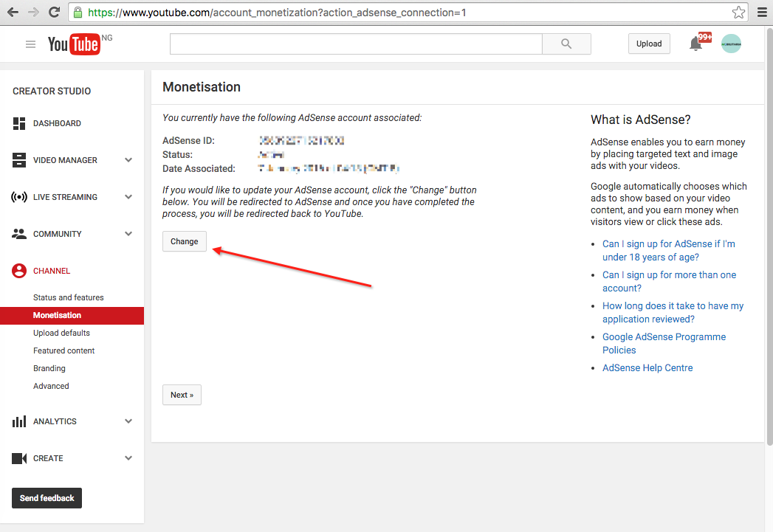The height and width of the screenshot is (532, 773).
Task: Click the 'Date Associated:' label
Action: tap(199, 169)
